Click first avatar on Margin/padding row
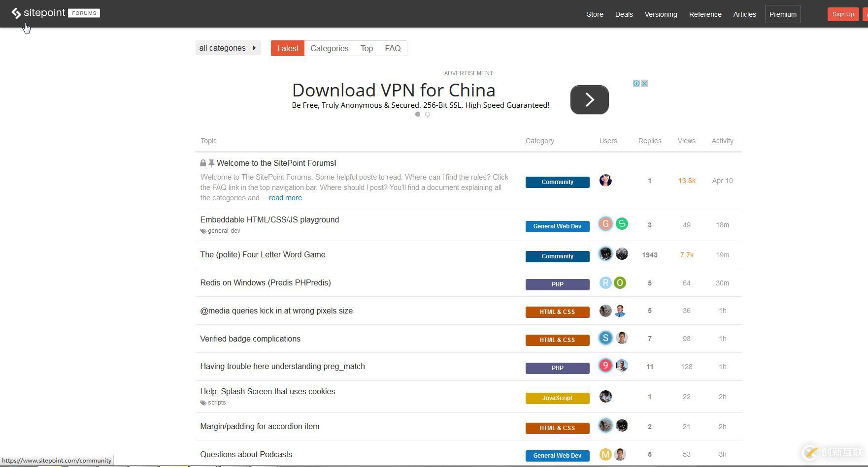This screenshot has width=868, height=467. [605, 425]
